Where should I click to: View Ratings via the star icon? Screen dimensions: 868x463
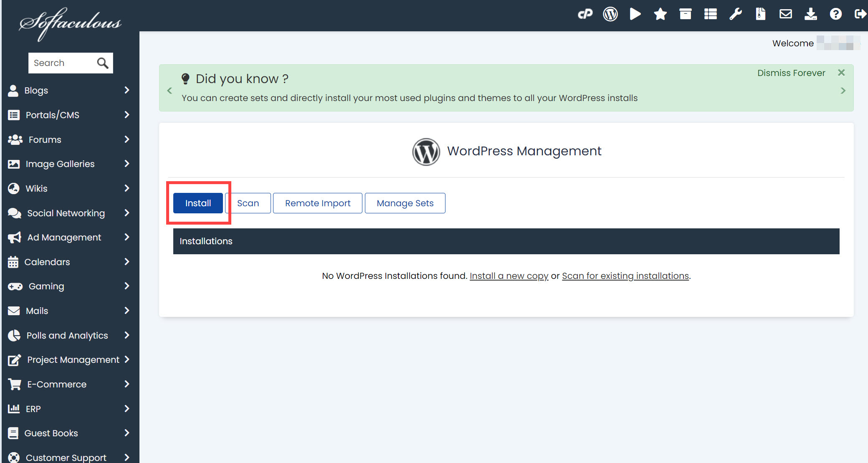(660, 14)
